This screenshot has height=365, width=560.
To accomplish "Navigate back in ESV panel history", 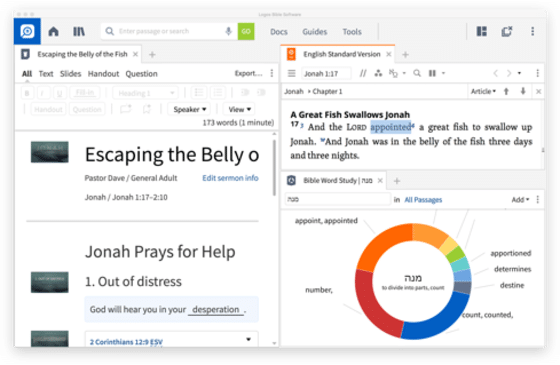I will click(x=495, y=73).
